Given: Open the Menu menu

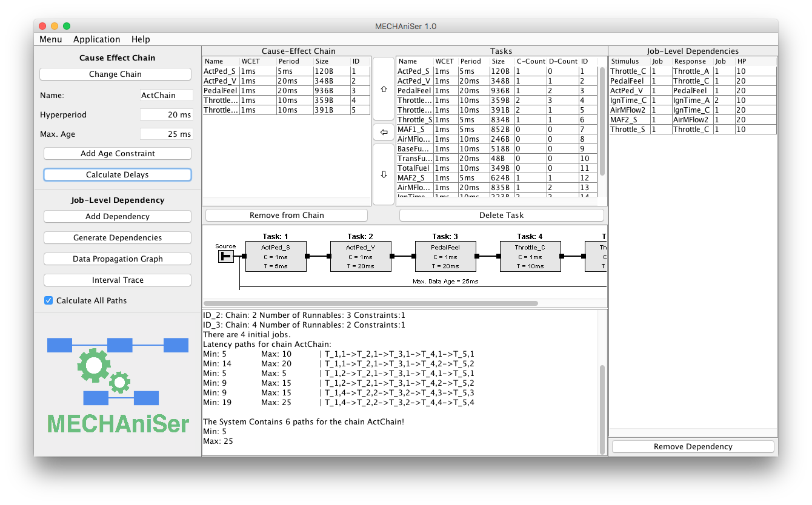Looking at the screenshot, I should pos(51,39).
